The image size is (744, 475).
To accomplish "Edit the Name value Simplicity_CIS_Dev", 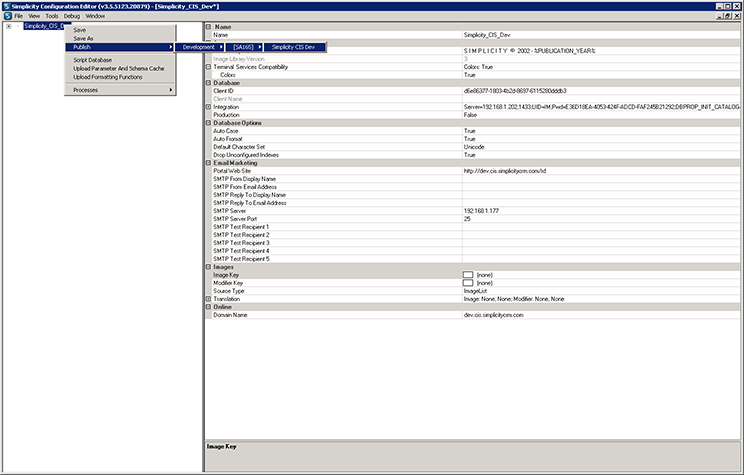I will click(601, 35).
